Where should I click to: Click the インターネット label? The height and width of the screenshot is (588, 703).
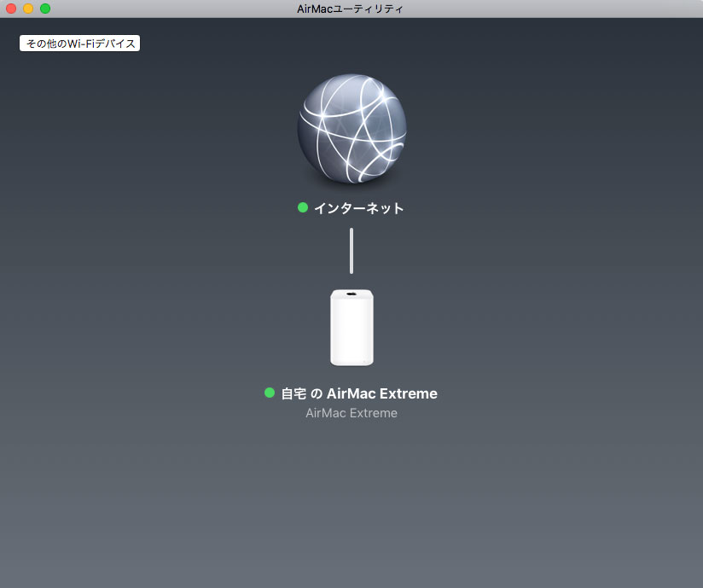(x=358, y=208)
